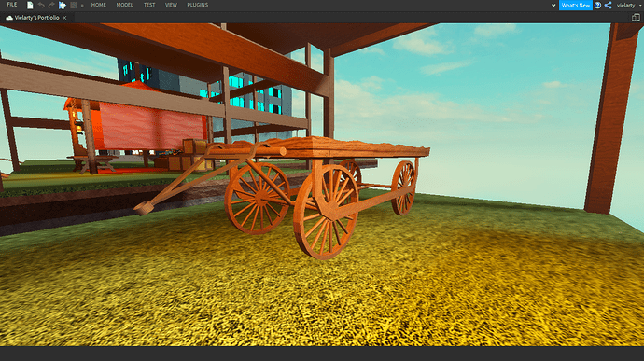Screen dimensions: 644x361
Task: Switch to the MODEL ribbon tab
Action: 124,5
